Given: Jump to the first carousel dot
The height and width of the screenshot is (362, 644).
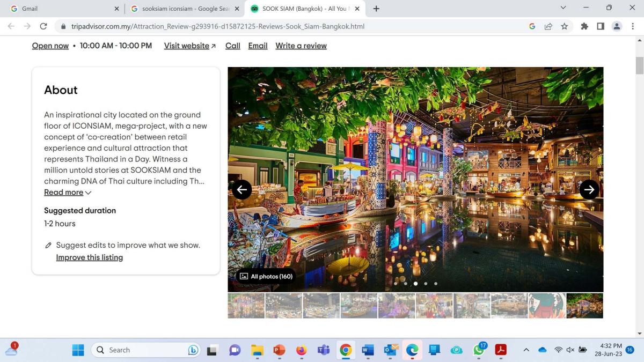Looking at the screenshot, I should (396, 284).
